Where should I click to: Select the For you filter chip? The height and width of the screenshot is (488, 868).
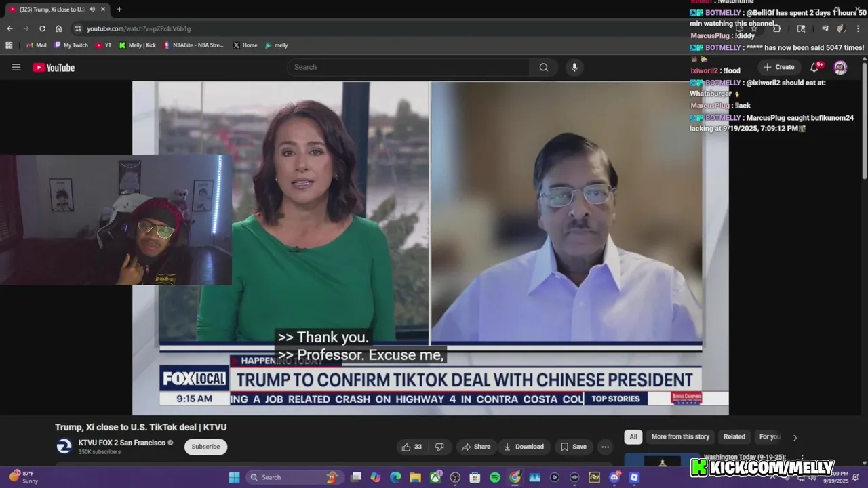770,437
